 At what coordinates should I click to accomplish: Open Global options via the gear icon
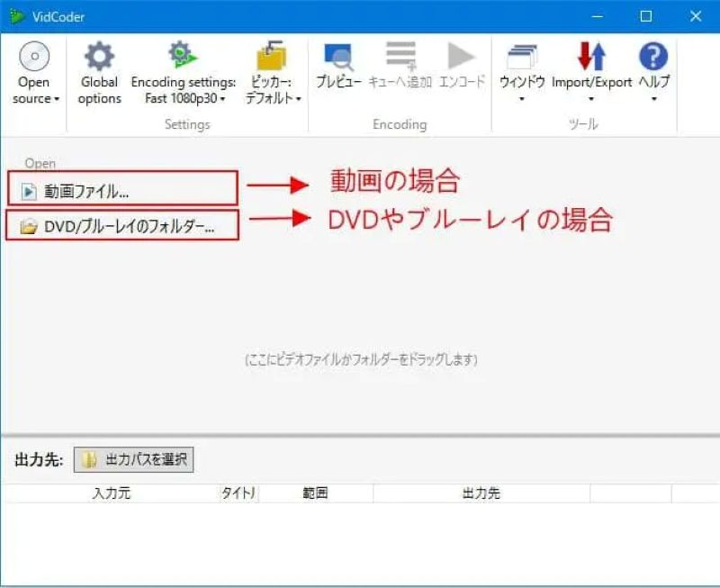[x=98, y=56]
